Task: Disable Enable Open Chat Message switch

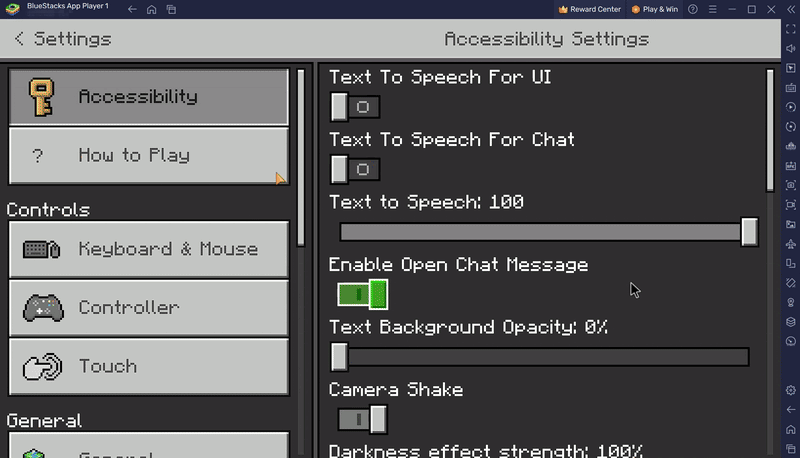Action: click(x=362, y=294)
